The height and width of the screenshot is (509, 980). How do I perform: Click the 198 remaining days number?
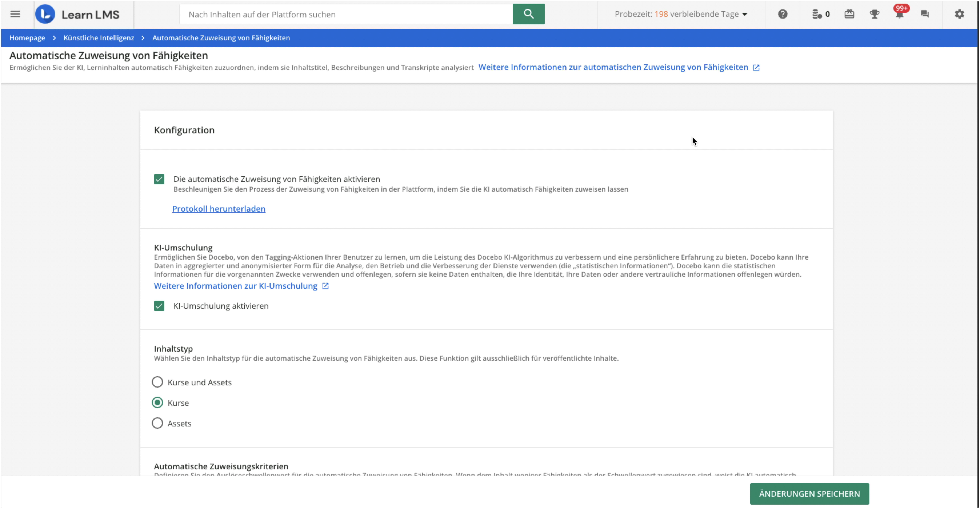coord(661,14)
